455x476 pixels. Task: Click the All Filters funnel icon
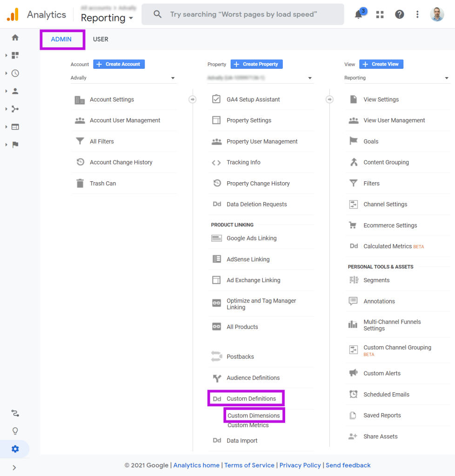[80, 141]
